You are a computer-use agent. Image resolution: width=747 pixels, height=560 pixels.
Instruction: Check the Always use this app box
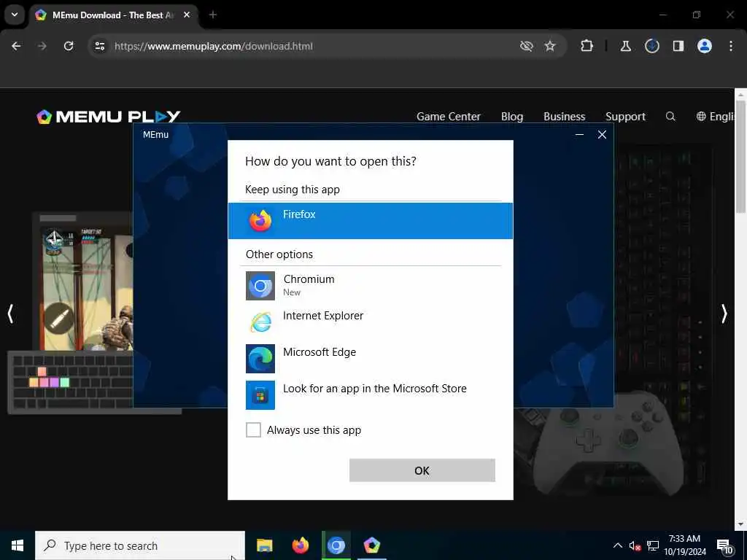click(253, 430)
